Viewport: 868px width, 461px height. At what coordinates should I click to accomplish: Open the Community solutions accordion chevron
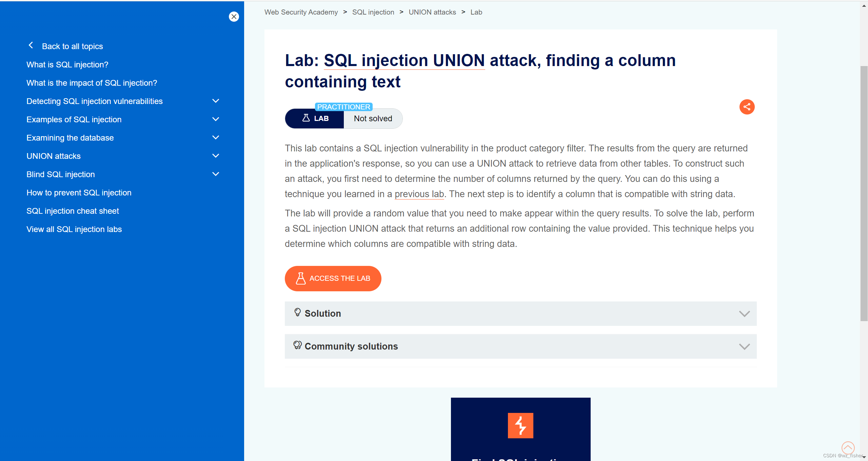(x=744, y=347)
